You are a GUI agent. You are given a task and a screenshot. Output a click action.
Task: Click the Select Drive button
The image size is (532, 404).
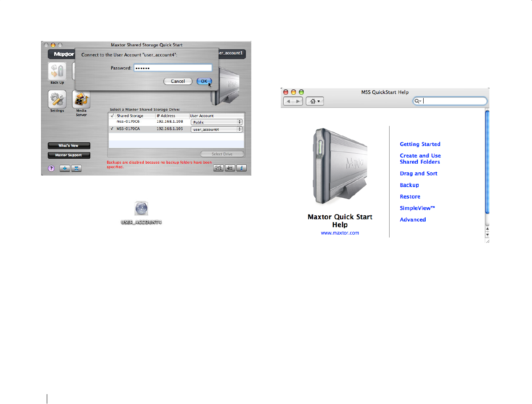click(222, 154)
